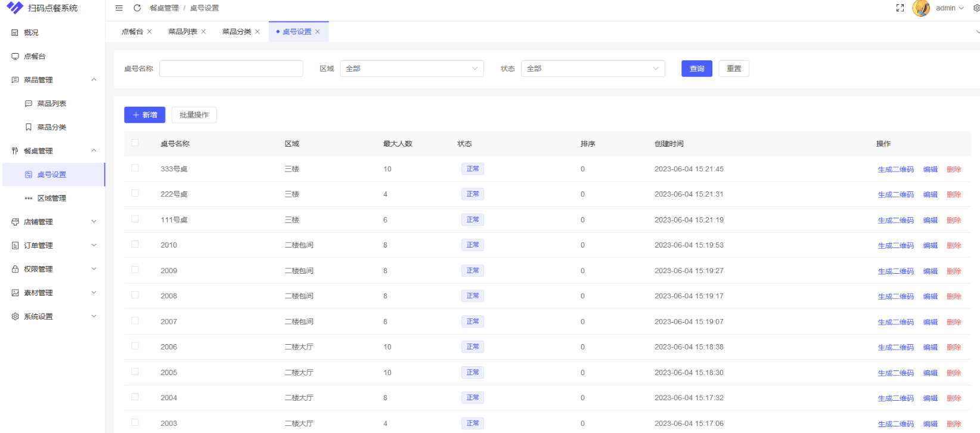Expand the 素材管理 menu chevron
Viewport: 980px width, 433px height.
94,292
